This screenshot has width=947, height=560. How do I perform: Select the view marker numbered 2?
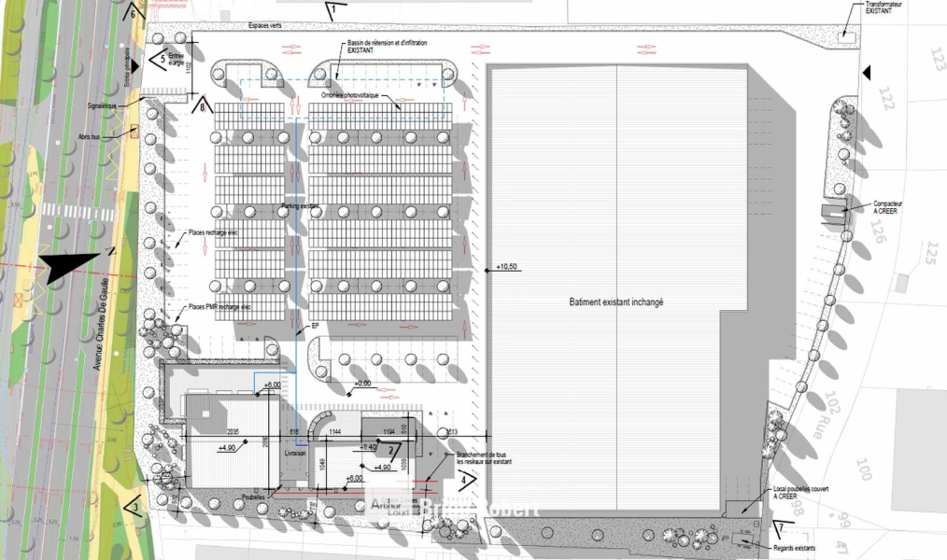pyautogui.click(x=393, y=450)
